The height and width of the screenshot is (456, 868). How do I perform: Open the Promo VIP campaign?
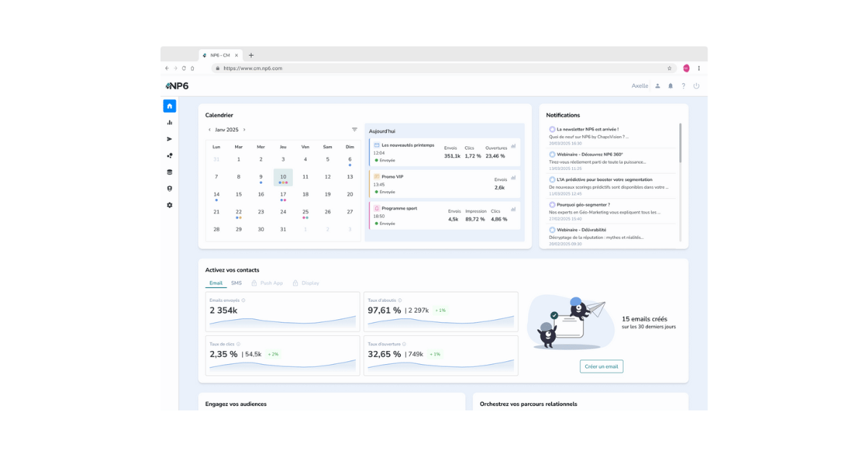click(444, 184)
